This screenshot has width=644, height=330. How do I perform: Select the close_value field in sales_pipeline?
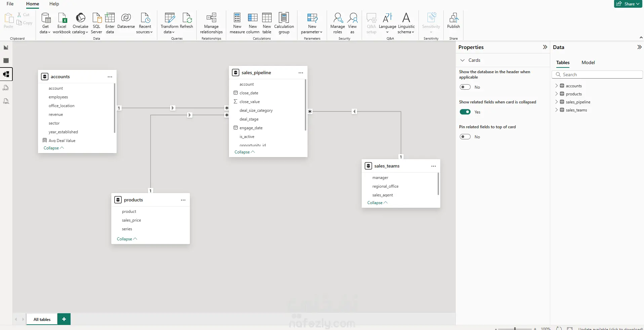pyautogui.click(x=249, y=102)
